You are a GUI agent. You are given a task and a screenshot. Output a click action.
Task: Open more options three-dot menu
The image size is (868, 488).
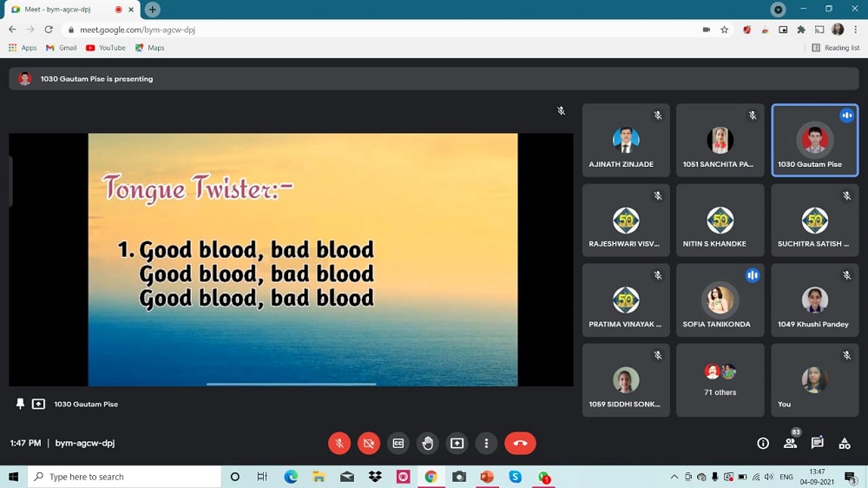tap(486, 443)
